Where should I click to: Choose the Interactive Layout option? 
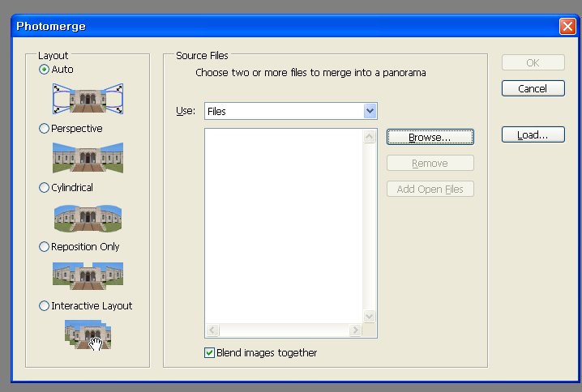click(44, 305)
